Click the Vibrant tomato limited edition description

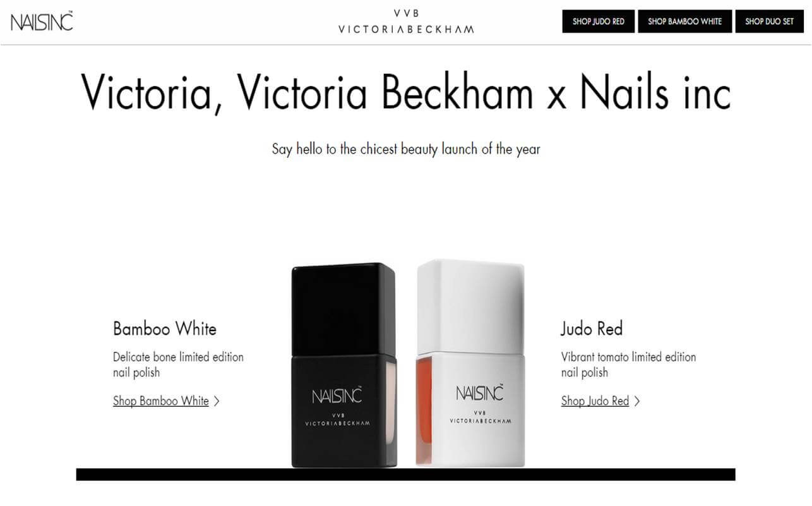click(x=629, y=364)
